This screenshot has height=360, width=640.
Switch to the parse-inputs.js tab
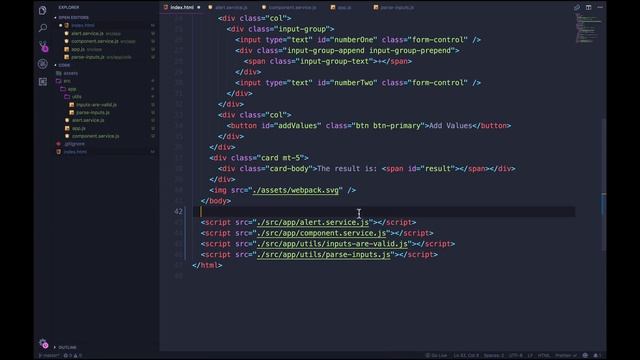(x=393, y=7)
